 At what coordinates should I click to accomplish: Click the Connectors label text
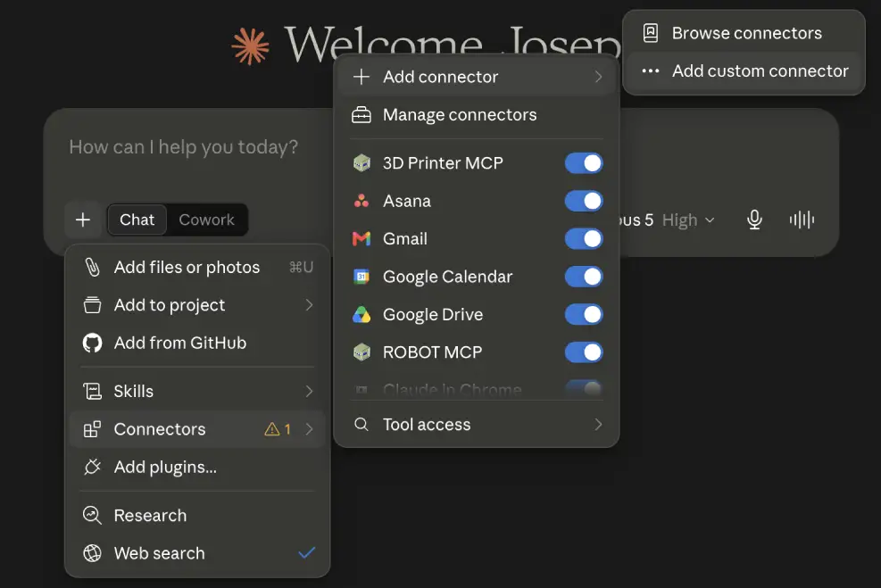pos(160,429)
